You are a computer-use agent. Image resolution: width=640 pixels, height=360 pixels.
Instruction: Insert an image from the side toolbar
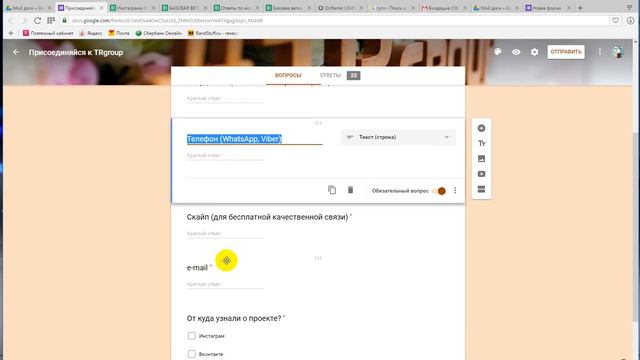coord(481,159)
